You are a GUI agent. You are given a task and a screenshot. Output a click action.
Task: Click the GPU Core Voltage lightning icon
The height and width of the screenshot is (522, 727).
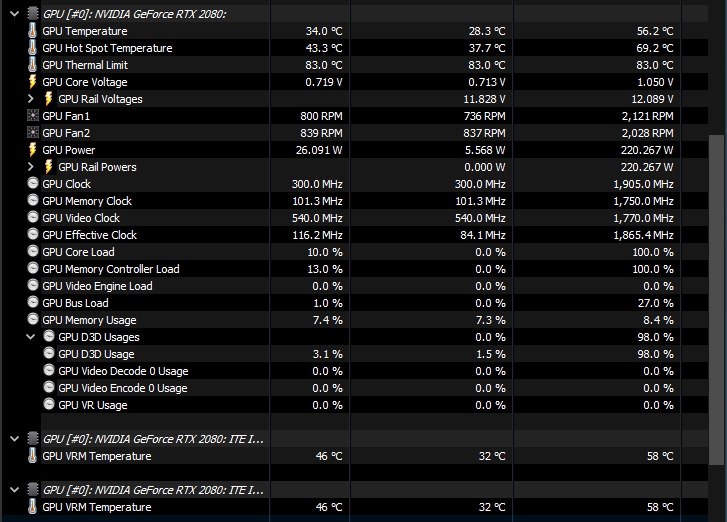point(32,82)
